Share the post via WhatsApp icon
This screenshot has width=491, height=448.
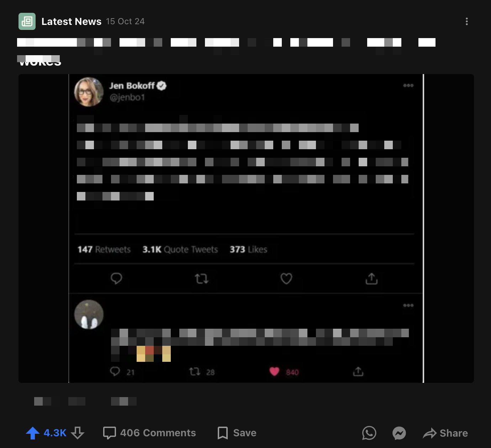tap(369, 433)
